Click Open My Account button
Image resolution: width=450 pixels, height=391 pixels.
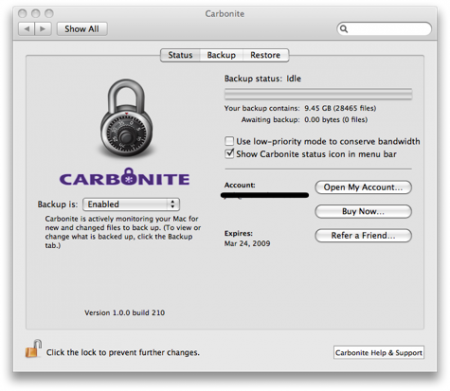[363, 187]
